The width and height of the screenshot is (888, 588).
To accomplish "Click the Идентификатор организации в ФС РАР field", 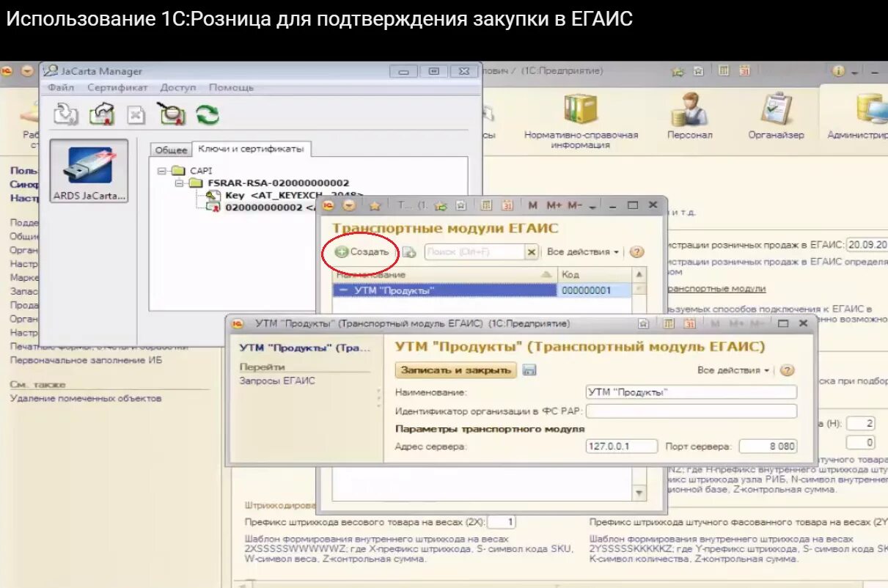I will 691,411.
